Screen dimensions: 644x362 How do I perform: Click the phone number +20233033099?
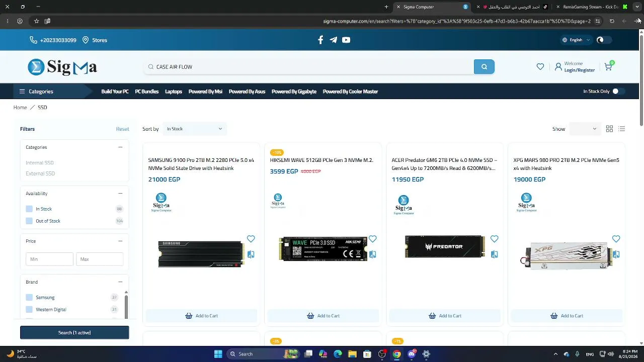(58, 40)
